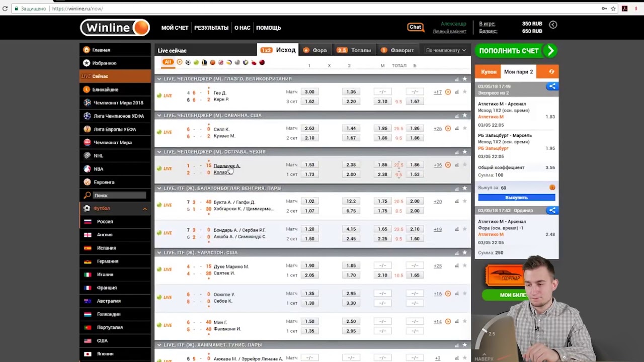Viewport: 644px width, 362px height.
Task: Reload the page in browser
Action: click(x=5, y=9)
